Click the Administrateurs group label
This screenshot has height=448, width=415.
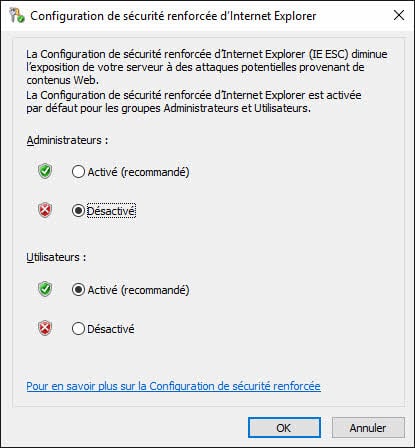(67, 140)
